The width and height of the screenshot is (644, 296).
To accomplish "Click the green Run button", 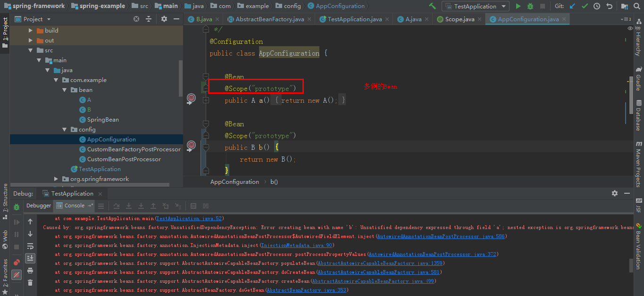I will coord(518,6).
